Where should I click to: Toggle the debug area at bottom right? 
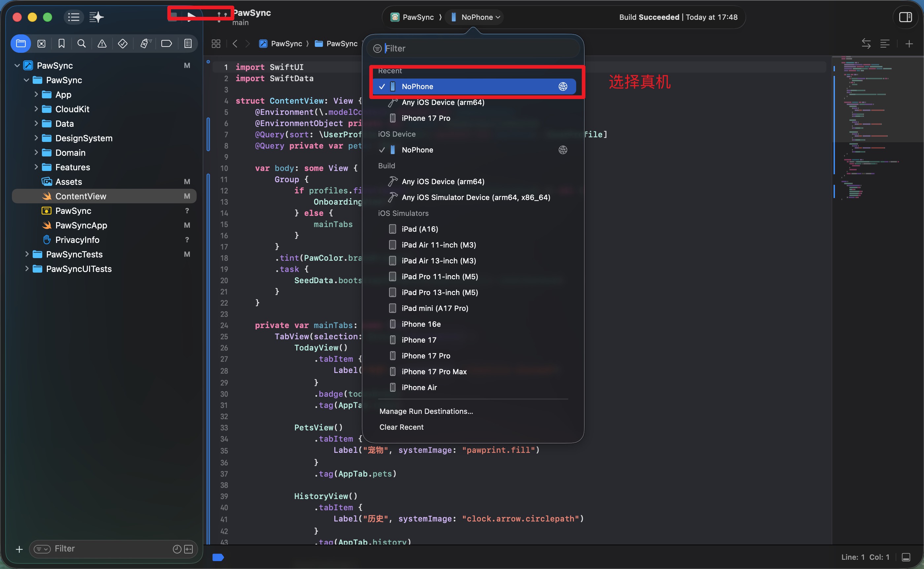[906, 557]
